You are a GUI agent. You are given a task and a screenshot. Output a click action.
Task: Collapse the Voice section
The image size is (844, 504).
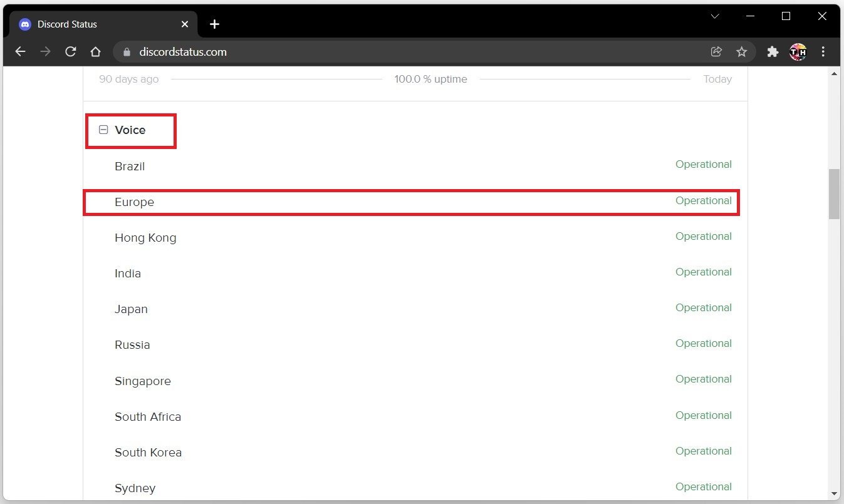[104, 130]
